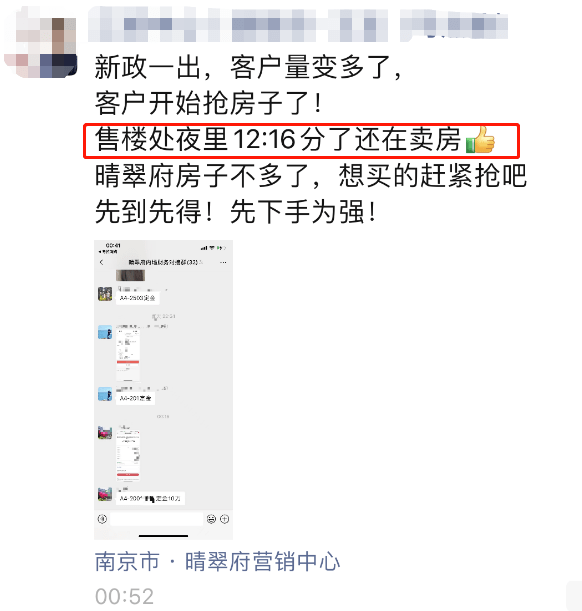Open location 南京市·晴翠府营销中心
This screenshot has height=611, width=582.
(217, 561)
